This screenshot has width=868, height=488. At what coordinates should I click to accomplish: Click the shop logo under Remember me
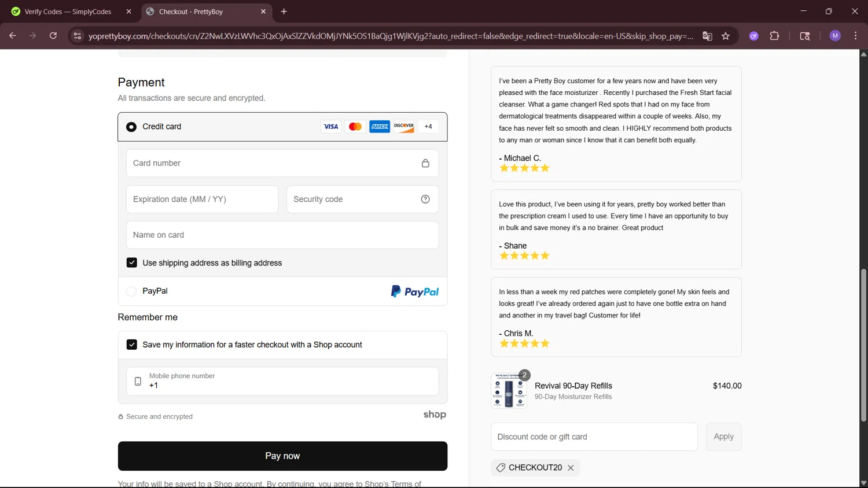point(435,415)
